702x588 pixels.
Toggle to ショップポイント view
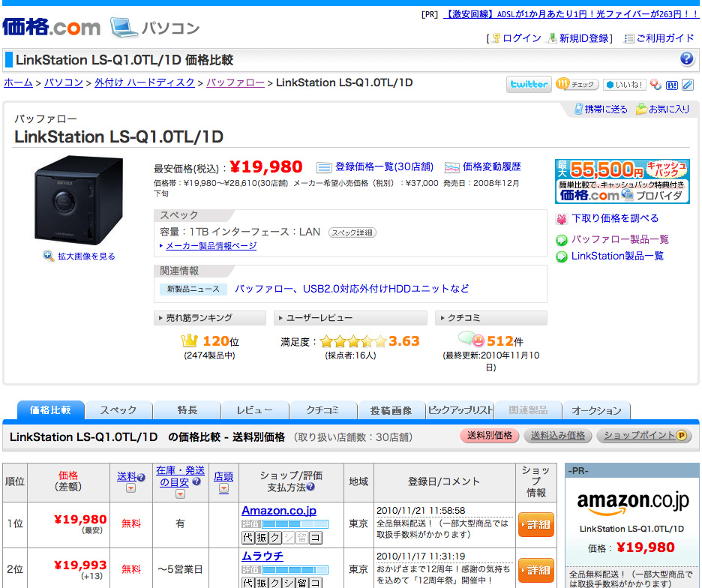[x=644, y=436]
